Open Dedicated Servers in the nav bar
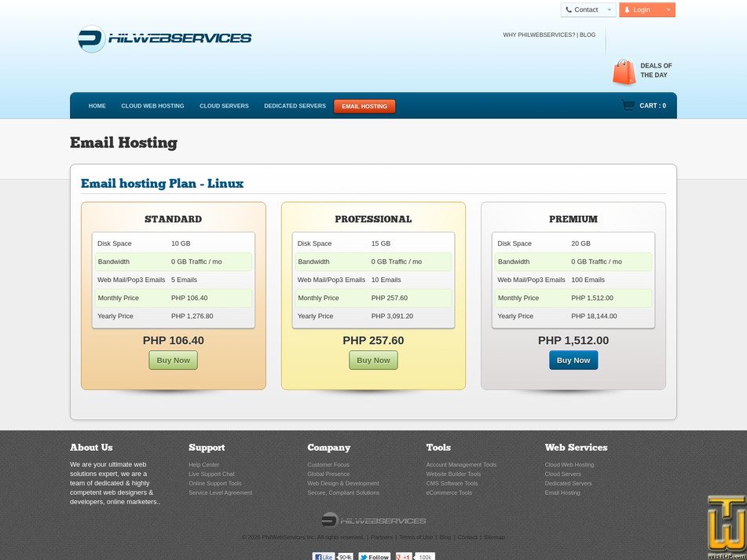 point(295,106)
